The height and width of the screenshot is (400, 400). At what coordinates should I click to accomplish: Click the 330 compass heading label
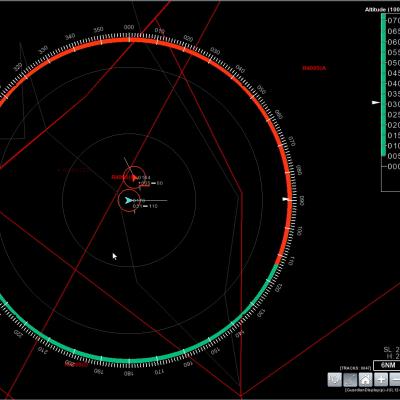coord(43,51)
